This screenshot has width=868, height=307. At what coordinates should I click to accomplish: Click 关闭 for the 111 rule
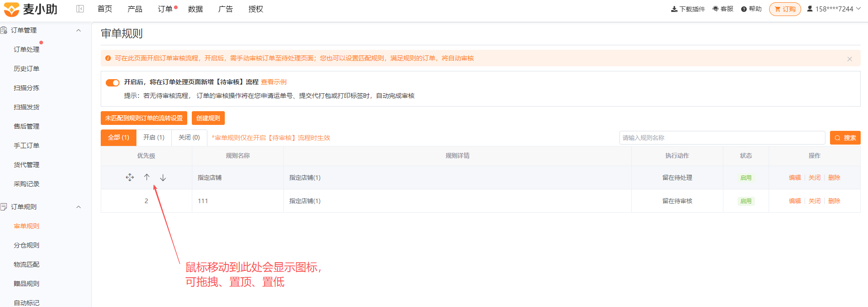(814, 201)
